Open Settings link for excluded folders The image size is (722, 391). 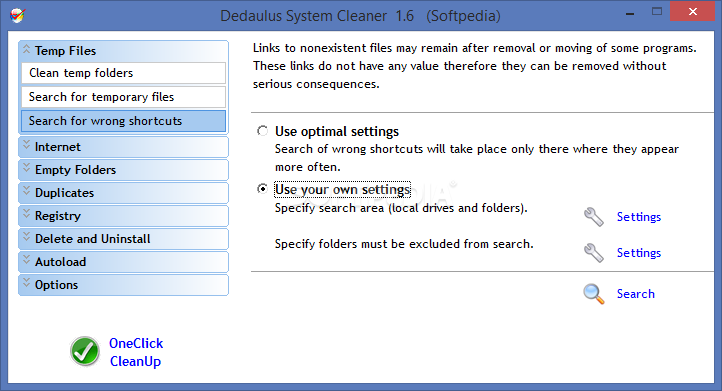point(639,253)
